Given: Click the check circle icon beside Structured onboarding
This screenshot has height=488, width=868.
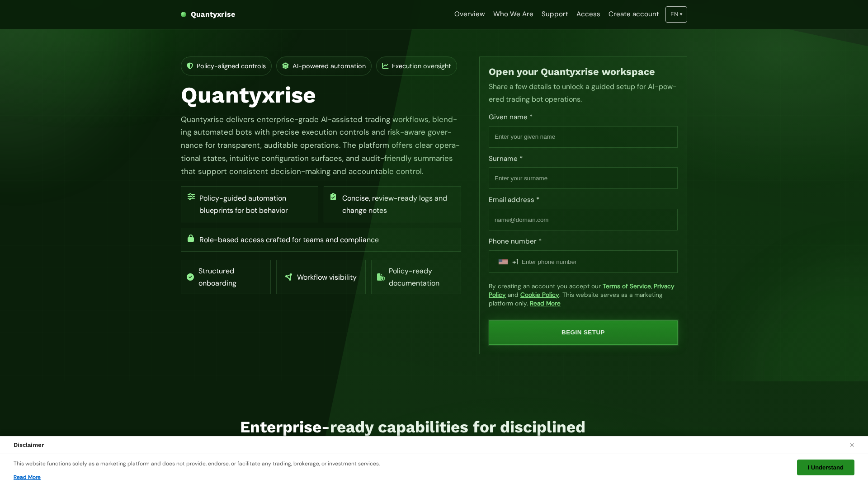Looking at the screenshot, I should (x=190, y=277).
